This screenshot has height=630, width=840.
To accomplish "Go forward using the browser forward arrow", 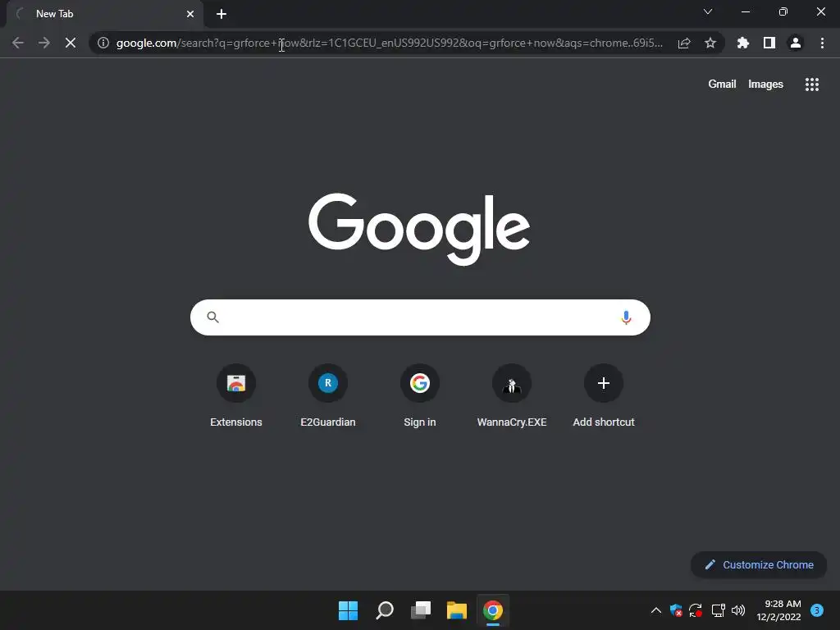I will point(44,43).
